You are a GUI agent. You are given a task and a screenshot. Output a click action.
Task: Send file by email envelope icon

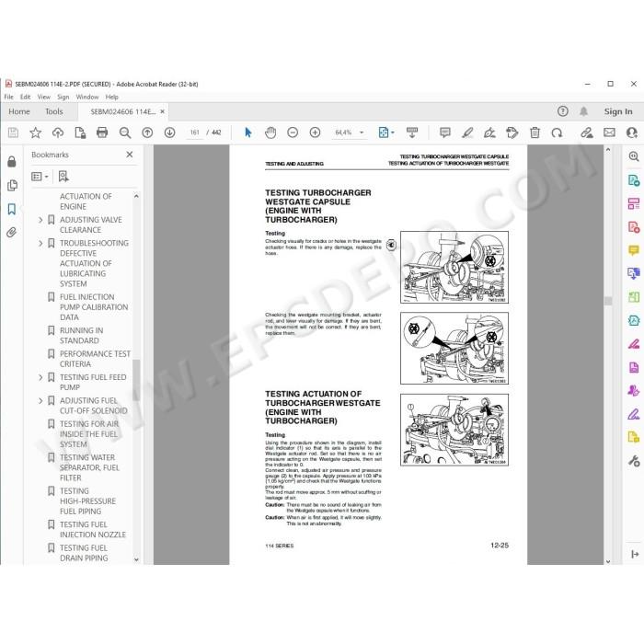click(x=609, y=132)
